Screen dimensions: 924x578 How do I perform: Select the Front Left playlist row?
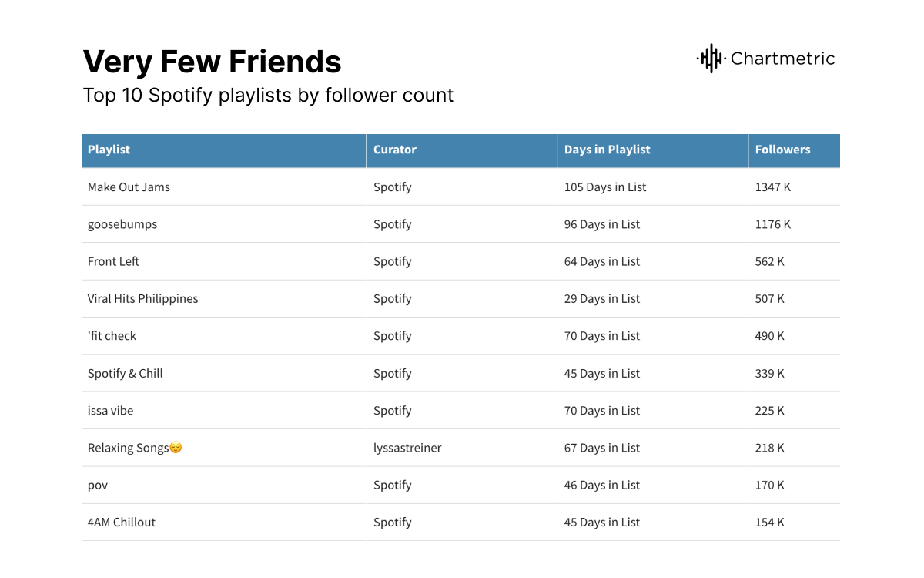pyautogui.click(x=113, y=261)
